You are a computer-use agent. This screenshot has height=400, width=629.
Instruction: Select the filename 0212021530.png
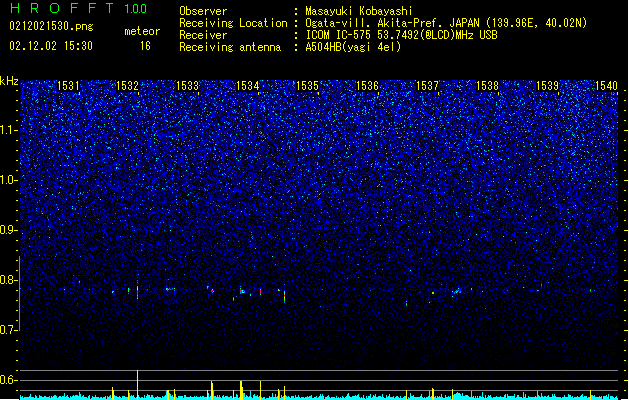pos(51,26)
